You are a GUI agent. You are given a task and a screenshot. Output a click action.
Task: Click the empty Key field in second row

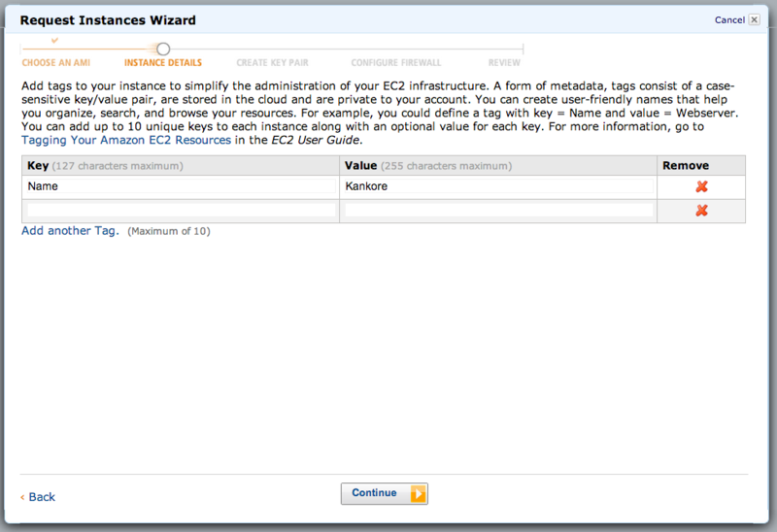pyautogui.click(x=182, y=210)
